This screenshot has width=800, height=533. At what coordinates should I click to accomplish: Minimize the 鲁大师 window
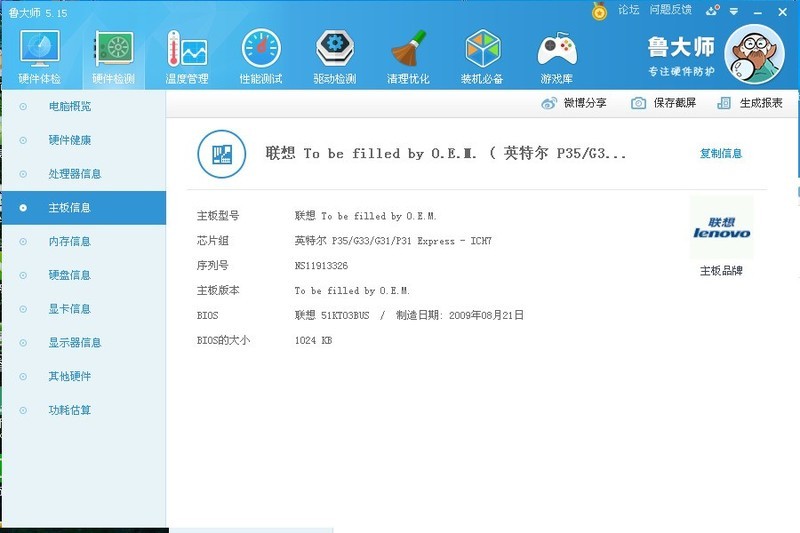click(758, 12)
